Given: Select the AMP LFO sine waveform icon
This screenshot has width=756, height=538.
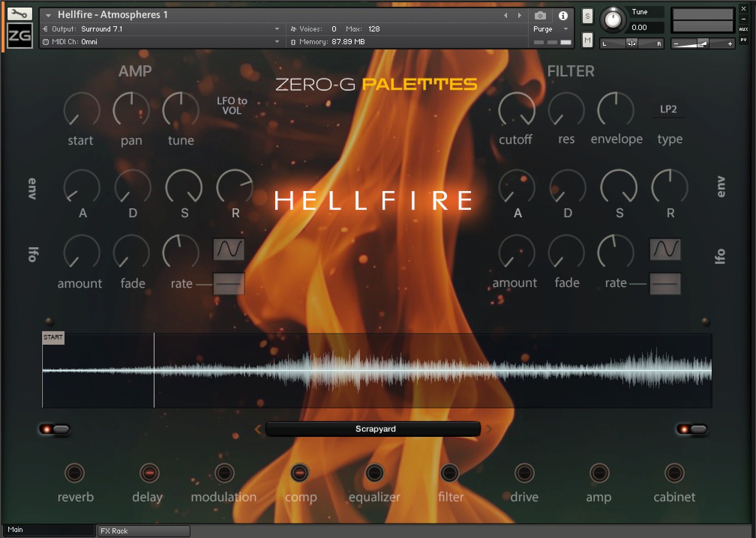Looking at the screenshot, I should [229, 249].
